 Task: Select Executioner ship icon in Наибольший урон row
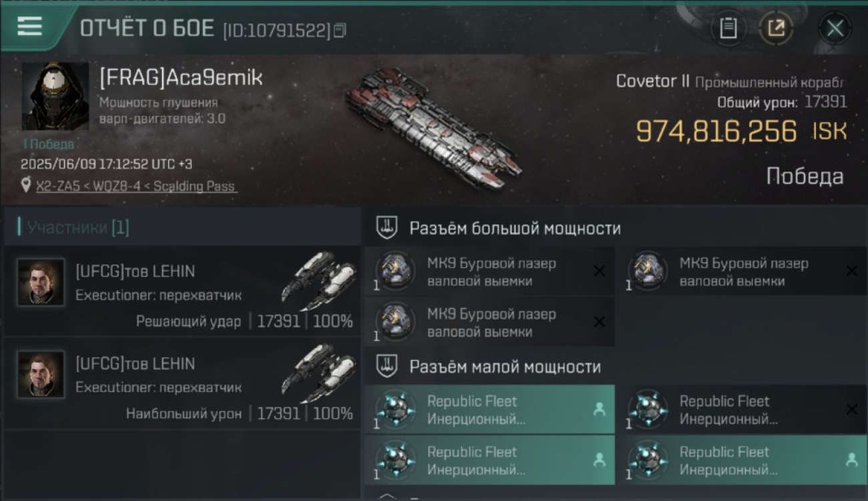point(320,372)
